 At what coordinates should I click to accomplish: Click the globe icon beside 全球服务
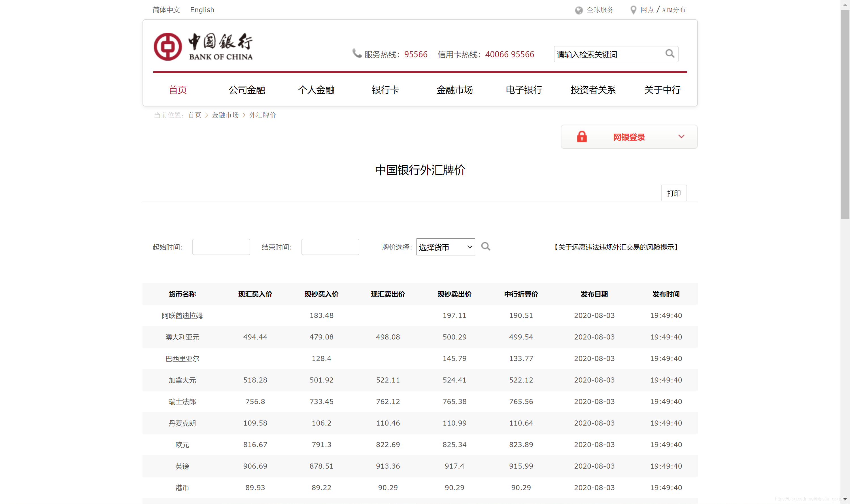coord(579,10)
